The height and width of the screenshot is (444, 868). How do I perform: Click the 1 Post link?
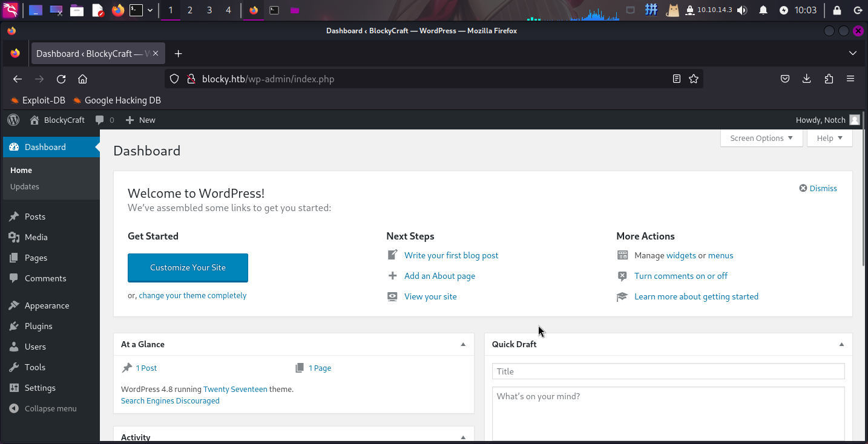146,368
